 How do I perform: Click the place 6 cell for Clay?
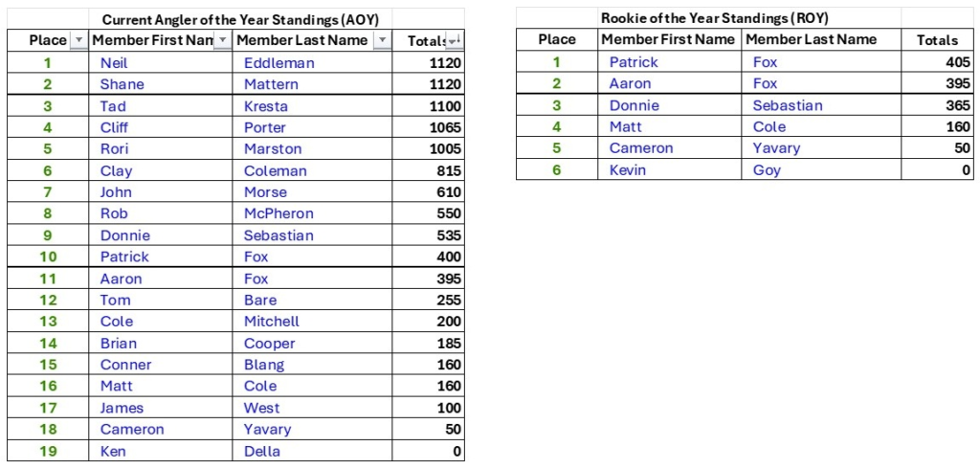[x=48, y=170]
